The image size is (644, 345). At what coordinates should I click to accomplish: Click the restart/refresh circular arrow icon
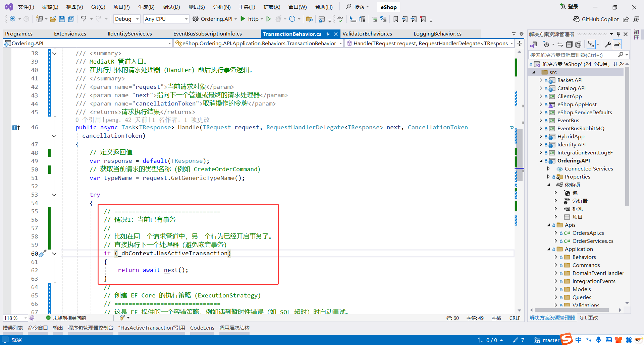pos(292,19)
